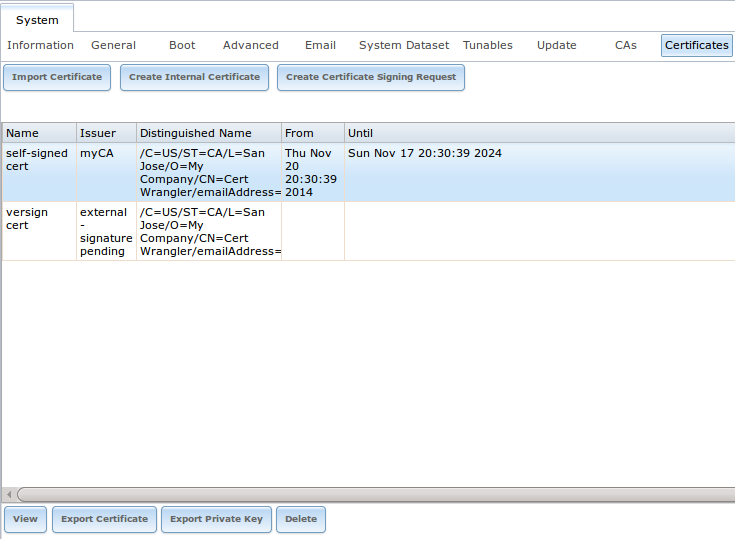Sort by the Name column header
735x539 pixels.
pos(39,133)
